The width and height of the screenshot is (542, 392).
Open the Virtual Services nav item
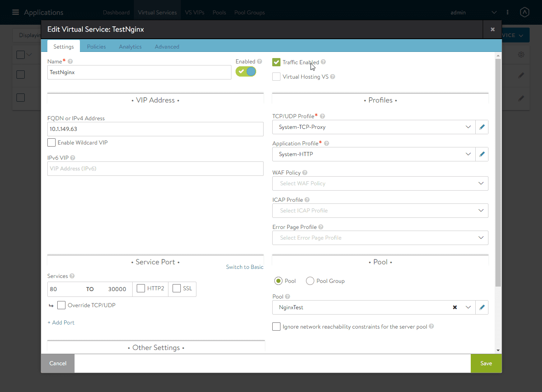[157, 12]
